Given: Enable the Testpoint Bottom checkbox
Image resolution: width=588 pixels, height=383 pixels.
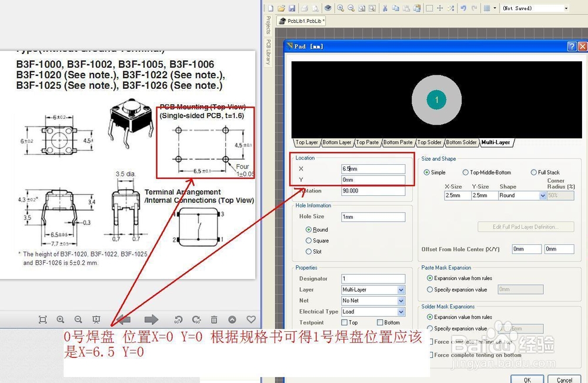Looking at the screenshot, I should (380, 322).
